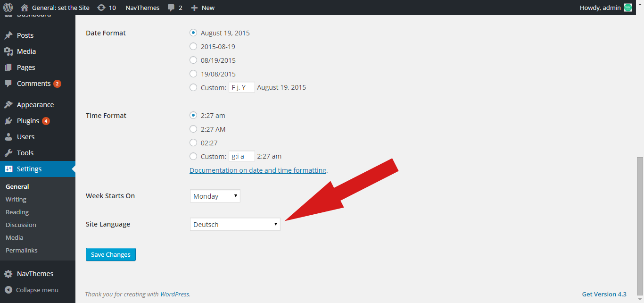Go to General settings submenu
The height and width of the screenshot is (303, 644).
point(17,186)
